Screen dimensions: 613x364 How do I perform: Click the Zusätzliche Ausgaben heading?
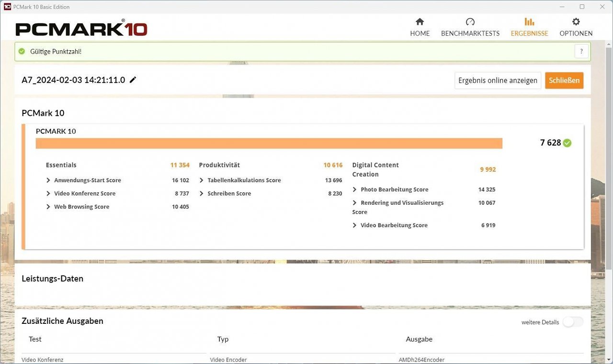coord(62,321)
